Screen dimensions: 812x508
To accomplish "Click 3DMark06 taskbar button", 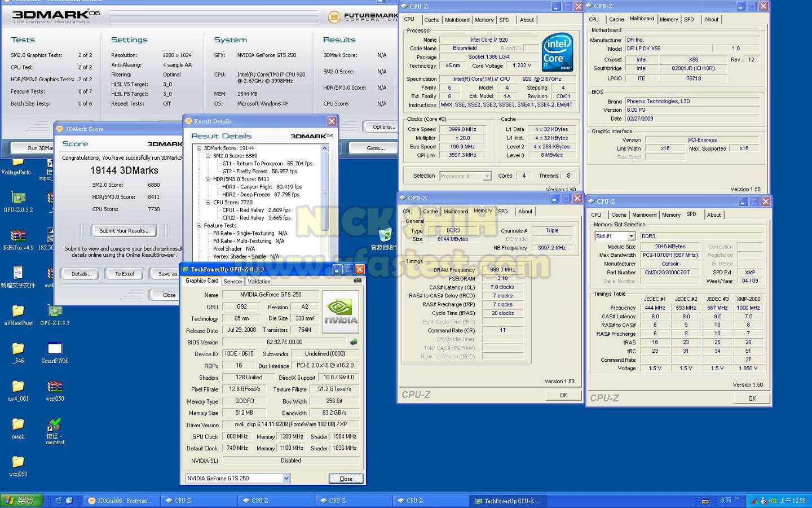I will [121, 501].
